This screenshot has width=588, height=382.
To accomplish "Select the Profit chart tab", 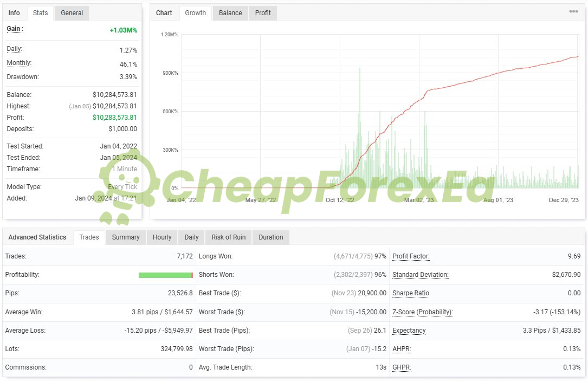I will (263, 13).
